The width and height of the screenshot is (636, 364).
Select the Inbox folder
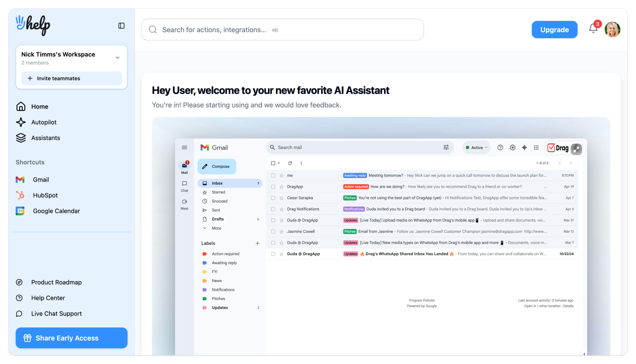coord(230,183)
